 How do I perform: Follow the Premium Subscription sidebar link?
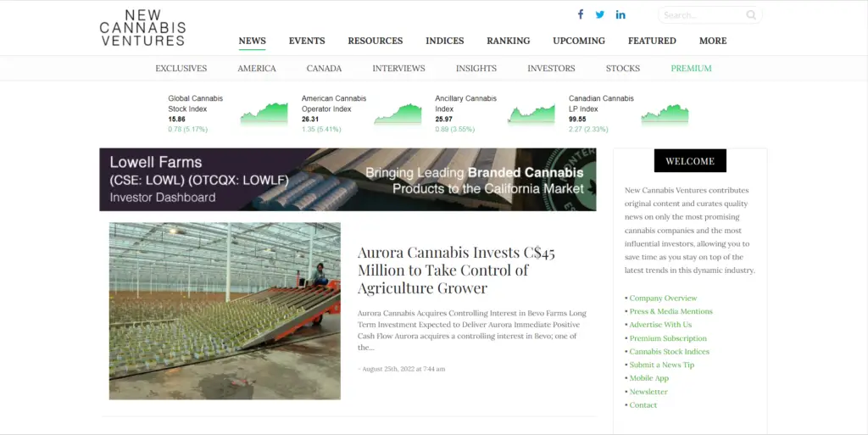pyautogui.click(x=668, y=338)
